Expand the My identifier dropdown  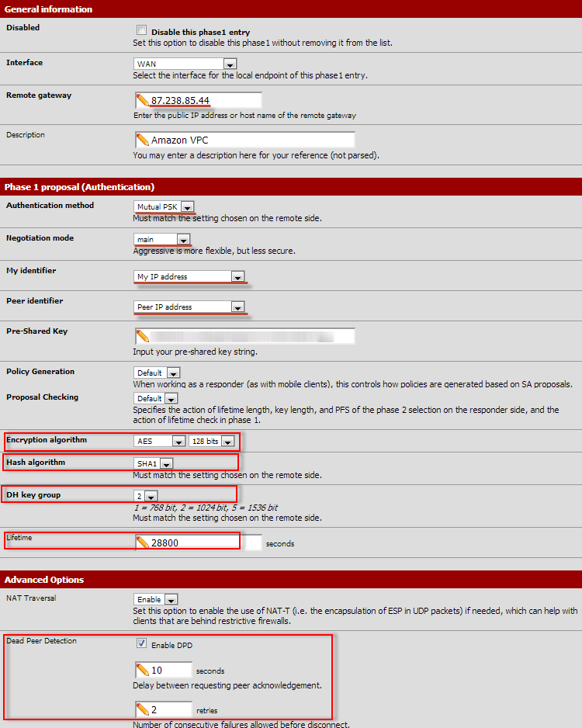189,277
